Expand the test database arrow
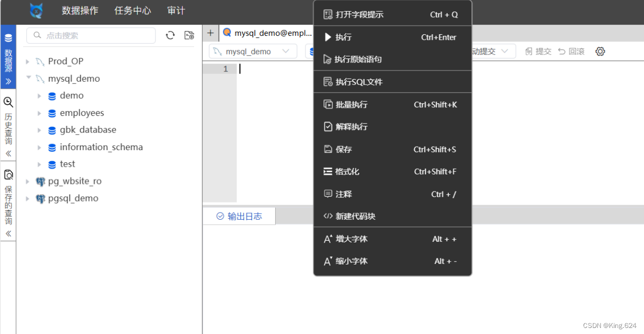The height and width of the screenshot is (334, 644). pyautogui.click(x=39, y=164)
